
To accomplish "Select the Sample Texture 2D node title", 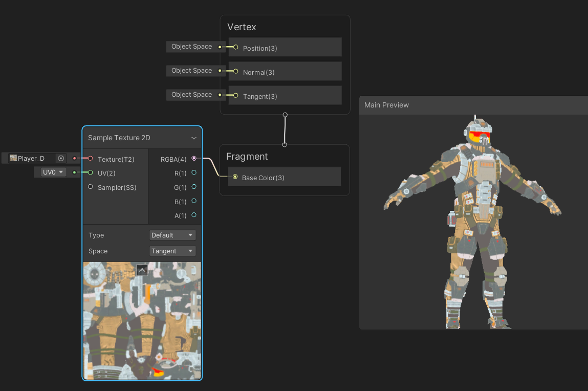I will coord(119,138).
